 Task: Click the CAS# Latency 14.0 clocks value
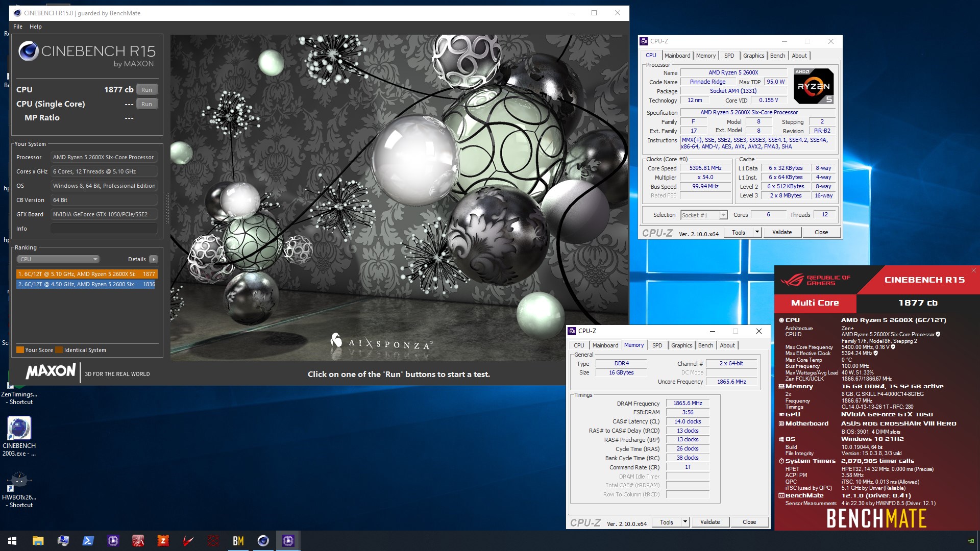[x=688, y=421]
